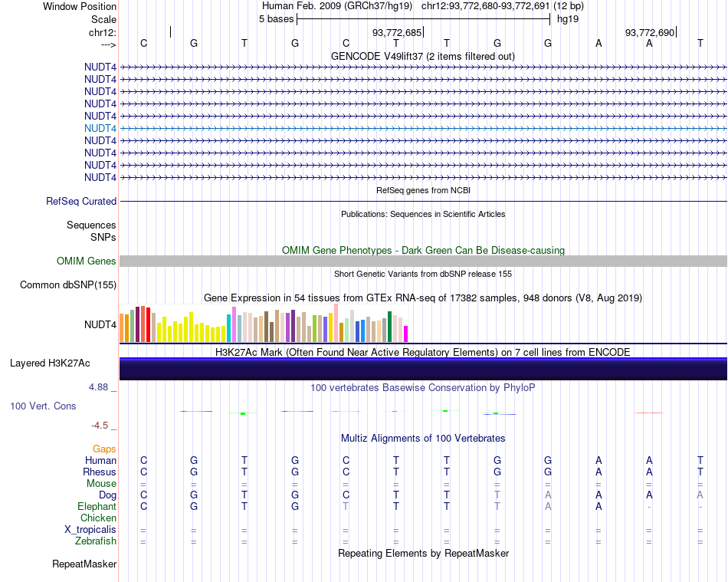Click the '100 Vert. Cons' track label
The height and width of the screenshot is (582, 728).
point(43,406)
